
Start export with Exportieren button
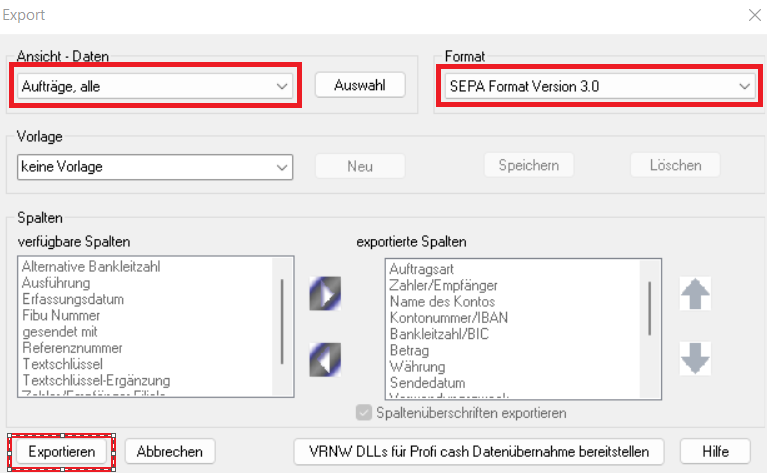tap(62, 451)
